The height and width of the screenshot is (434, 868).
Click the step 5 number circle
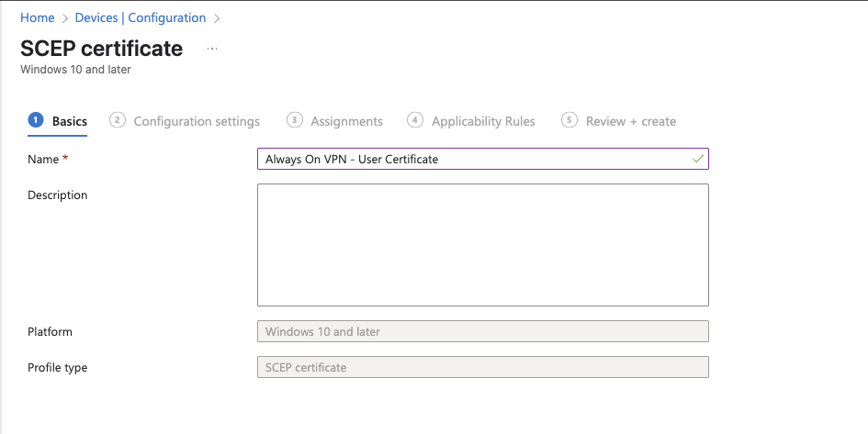tap(569, 120)
